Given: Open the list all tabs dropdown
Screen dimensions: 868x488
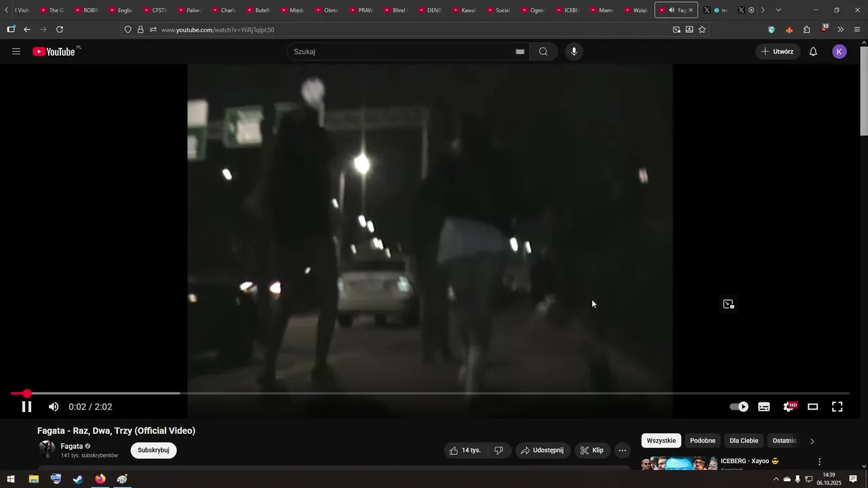Looking at the screenshot, I should click(778, 10).
